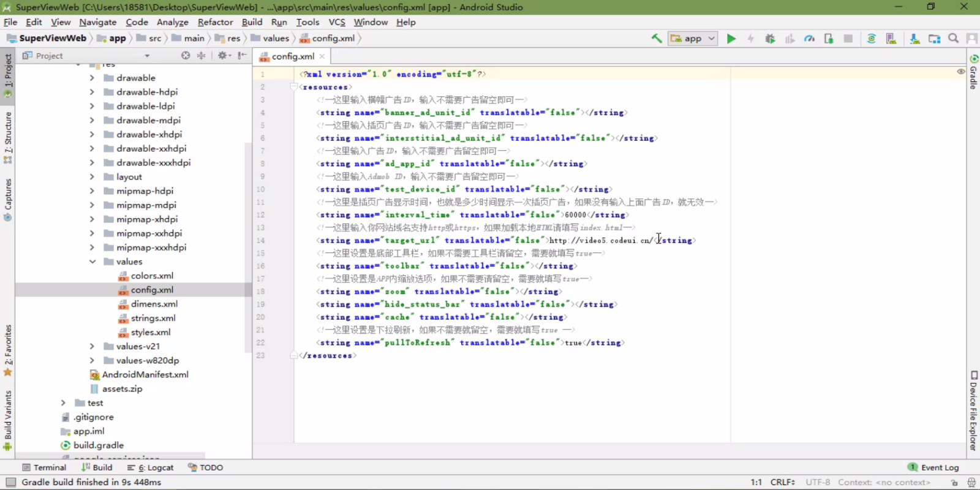Viewport: 980px width, 490px height.
Task: Toggle the editor inspection eye icon
Action: click(x=961, y=72)
